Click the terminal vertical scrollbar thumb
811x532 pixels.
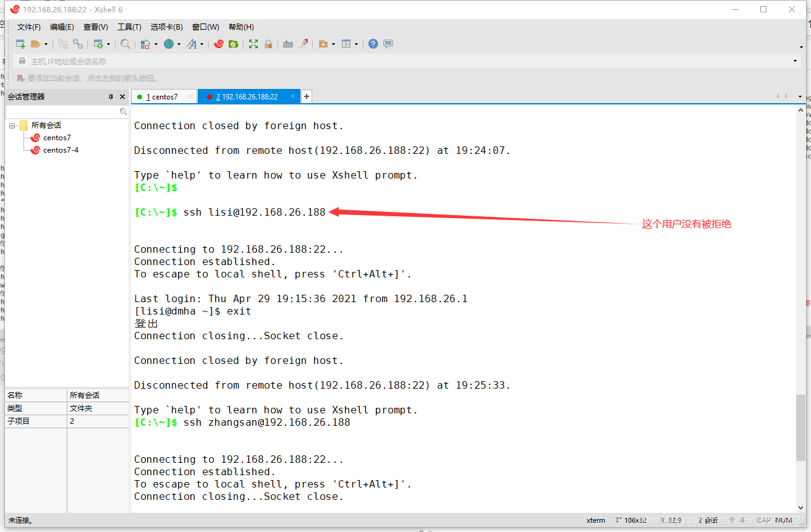tap(801, 428)
